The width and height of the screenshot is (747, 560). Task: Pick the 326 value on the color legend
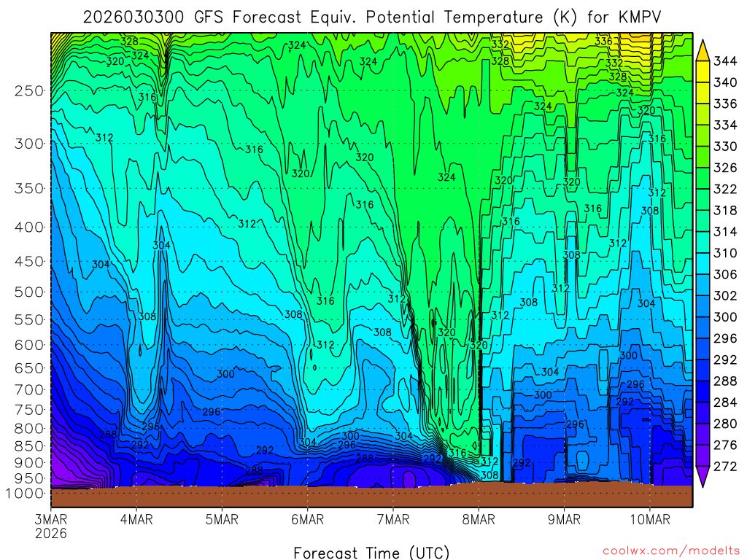[x=725, y=168]
